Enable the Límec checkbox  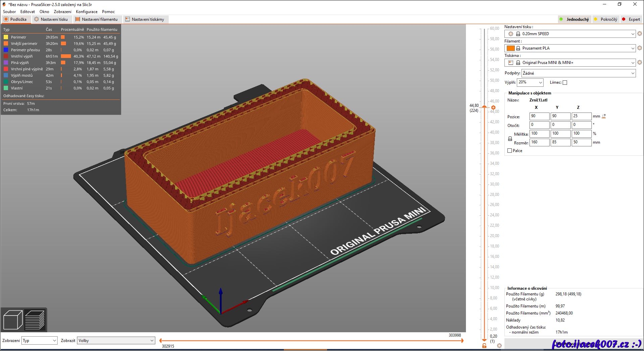point(565,82)
